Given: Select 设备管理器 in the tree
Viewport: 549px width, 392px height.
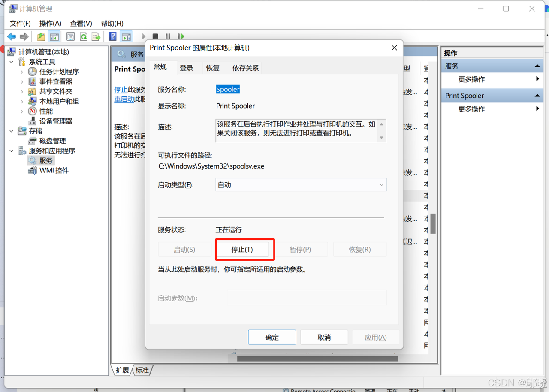Looking at the screenshot, I should [56, 121].
